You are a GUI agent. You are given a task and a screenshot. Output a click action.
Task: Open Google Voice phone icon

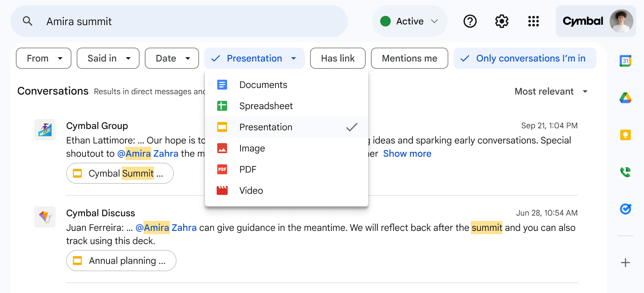click(625, 172)
